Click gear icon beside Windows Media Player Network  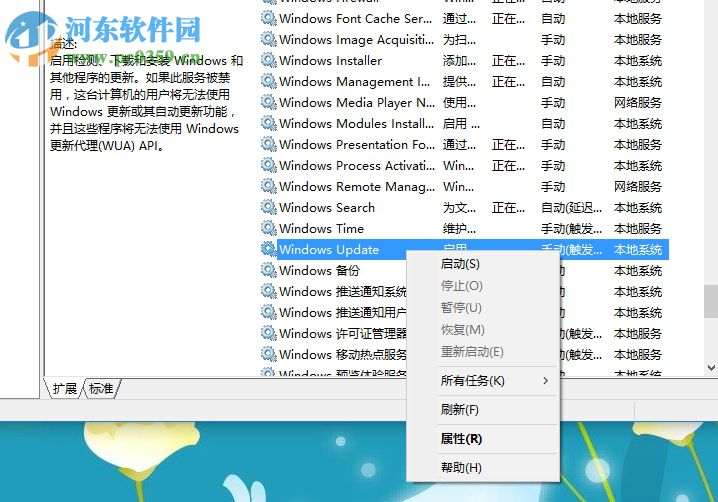point(269,103)
